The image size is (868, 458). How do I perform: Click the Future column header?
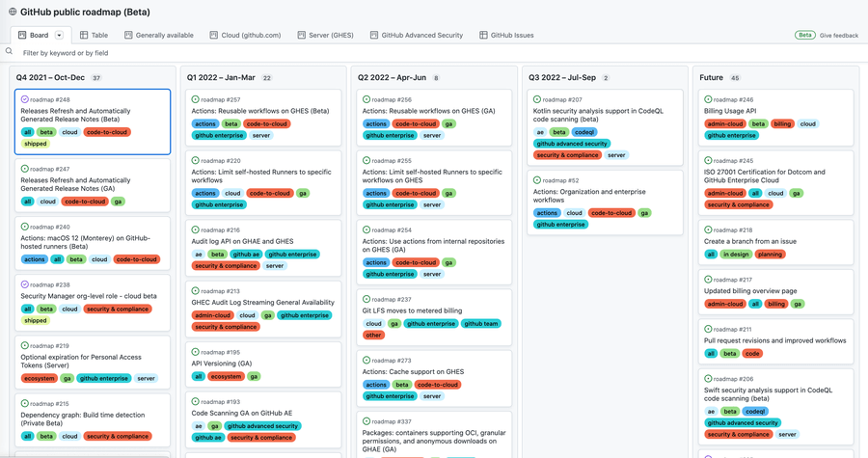[712, 77]
